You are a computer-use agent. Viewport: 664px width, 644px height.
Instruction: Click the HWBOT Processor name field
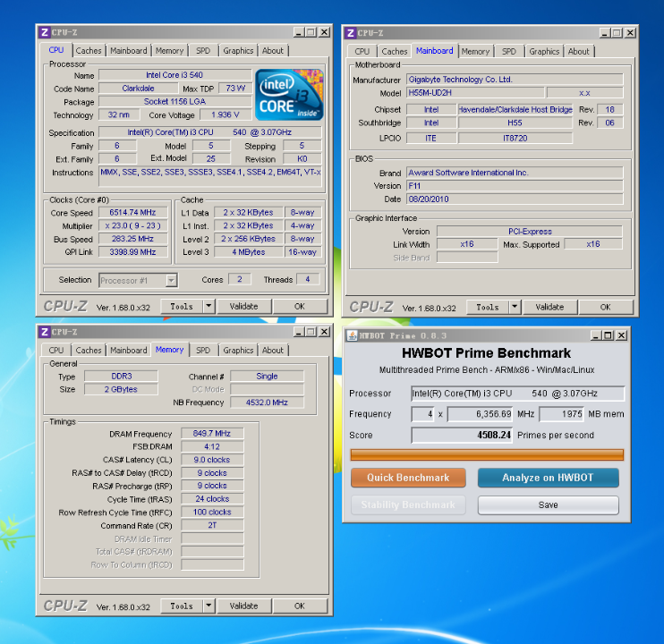tap(517, 393)
